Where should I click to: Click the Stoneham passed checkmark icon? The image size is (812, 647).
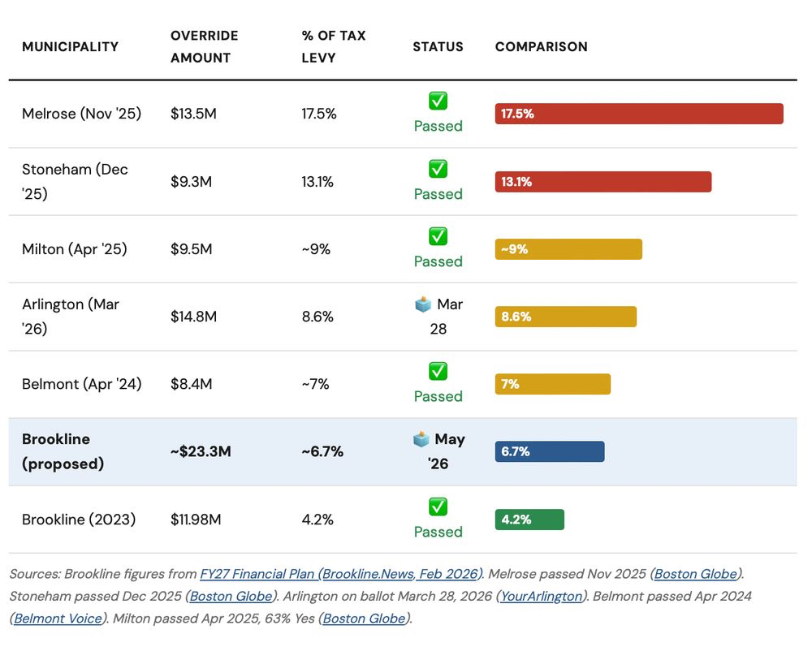438,169
